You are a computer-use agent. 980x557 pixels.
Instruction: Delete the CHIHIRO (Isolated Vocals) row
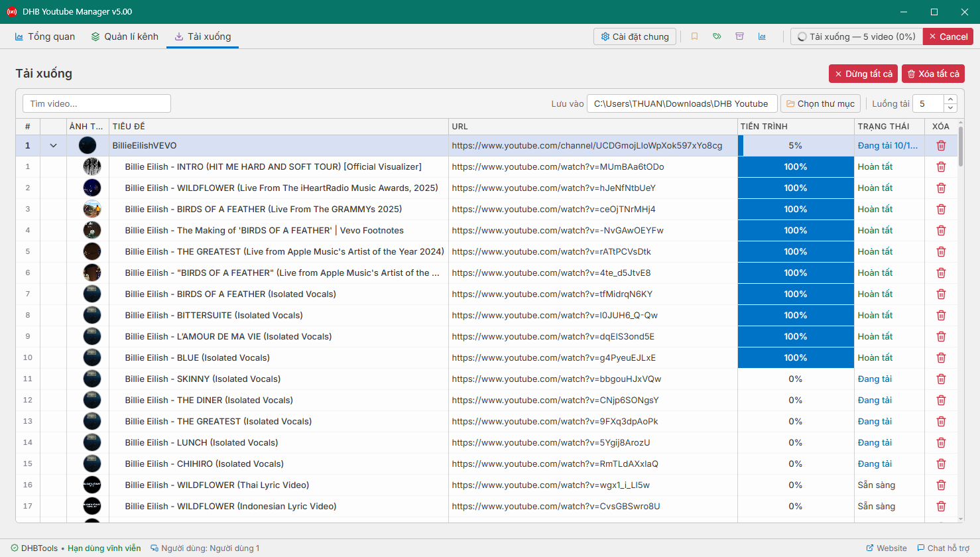click(941, 464)
